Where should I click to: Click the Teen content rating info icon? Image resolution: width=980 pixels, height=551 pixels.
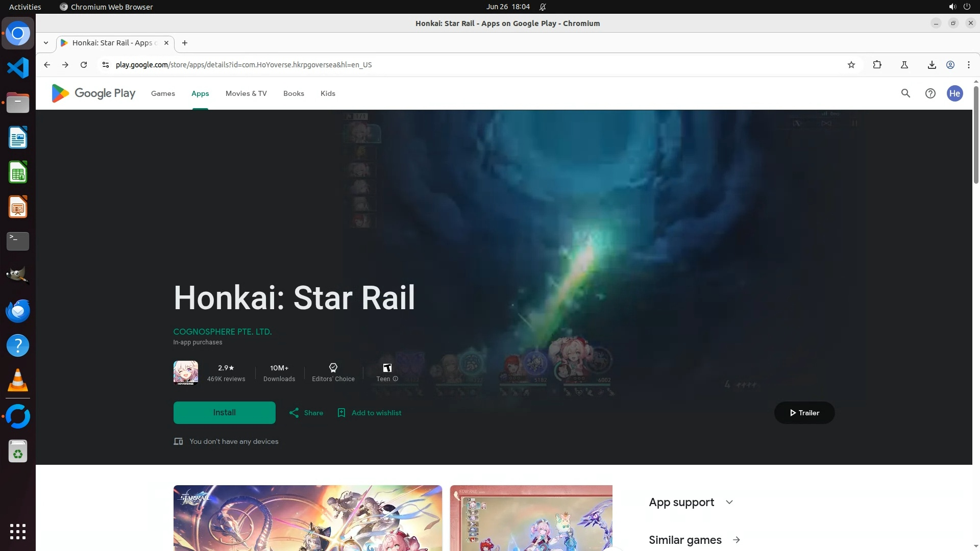click(396, 379)
